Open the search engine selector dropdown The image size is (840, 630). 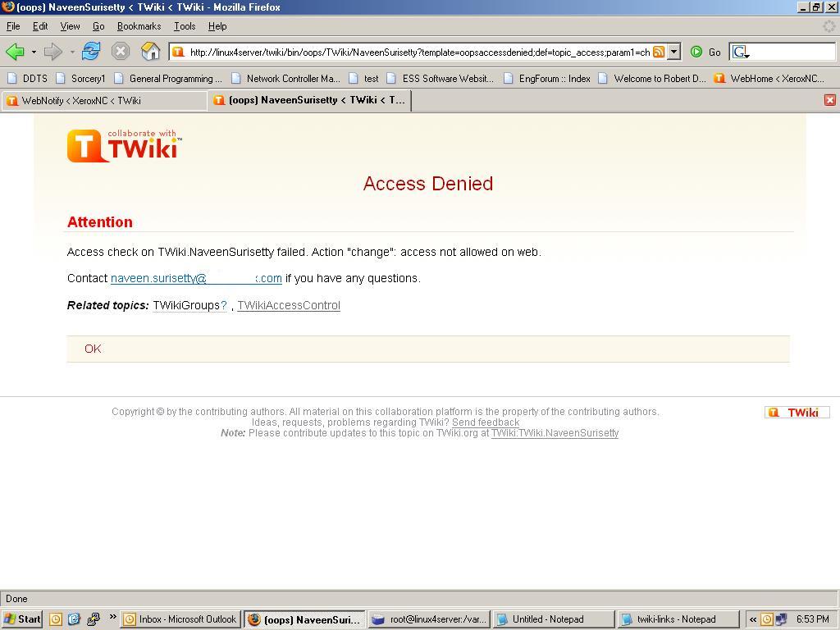[x=739, y=51]
